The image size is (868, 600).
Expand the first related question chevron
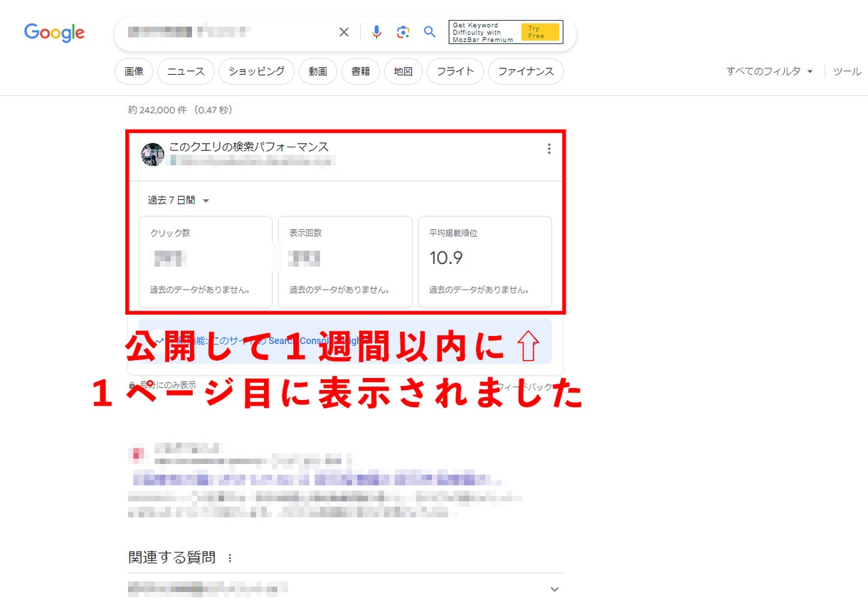(x=555, y=589)
